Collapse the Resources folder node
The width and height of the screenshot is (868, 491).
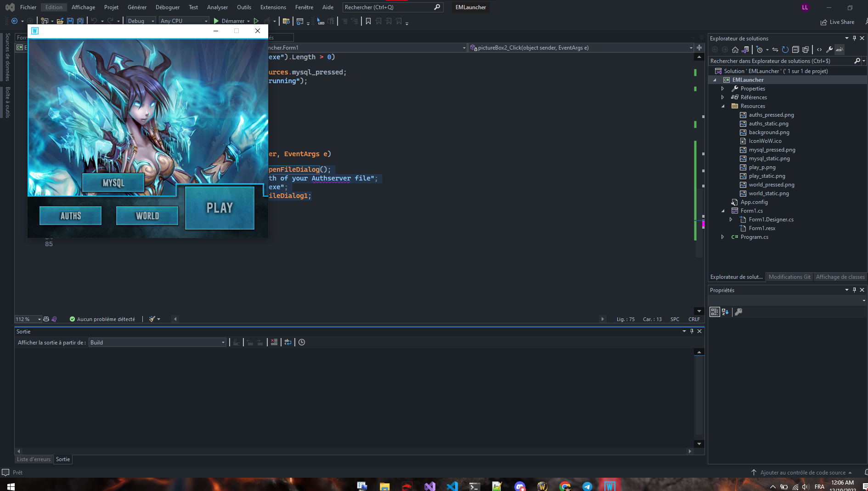point(723,106)
